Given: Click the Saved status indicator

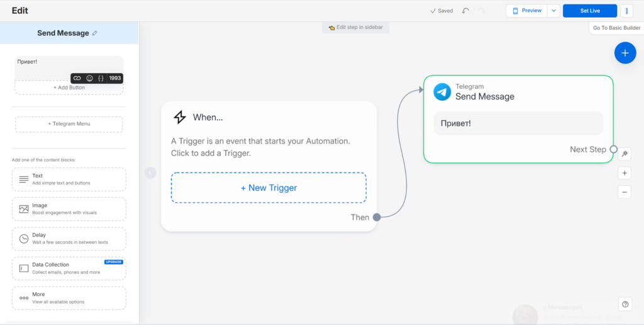Looking at the screenshot, I should coord(441,11).
